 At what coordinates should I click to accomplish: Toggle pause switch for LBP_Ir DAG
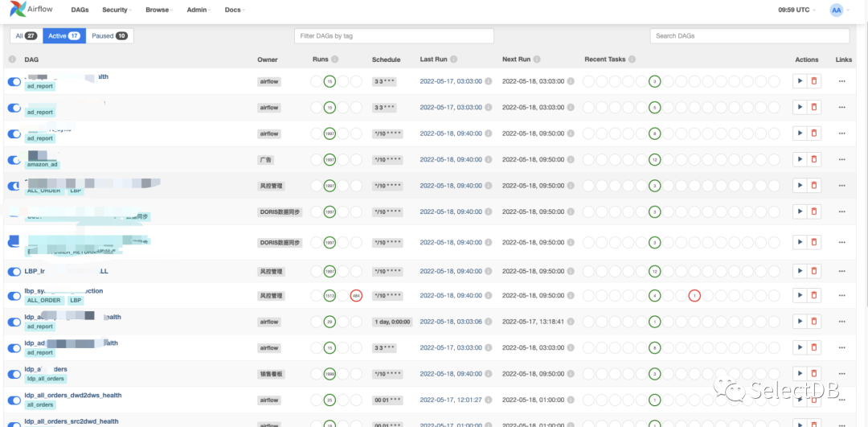coord(14,271)
